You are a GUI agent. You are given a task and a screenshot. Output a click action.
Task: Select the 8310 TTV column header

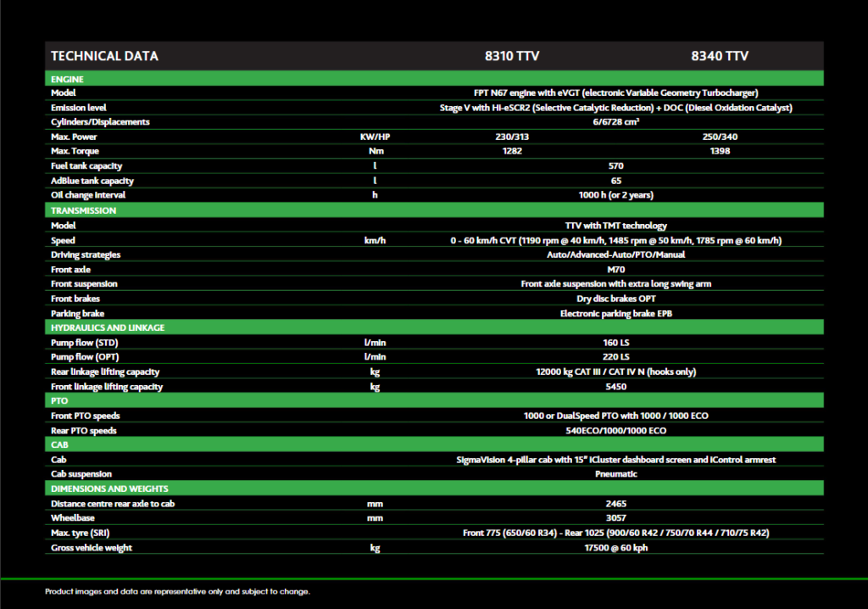[x=512, y=56]
